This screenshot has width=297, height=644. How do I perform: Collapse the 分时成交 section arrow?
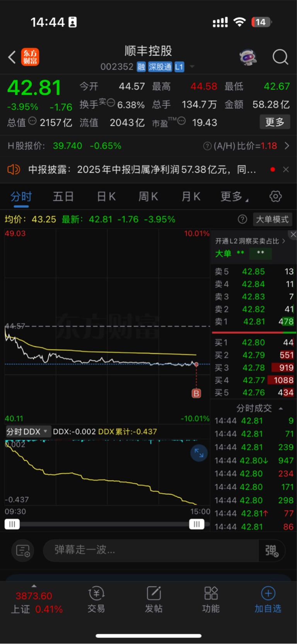(x=281, y=408)
